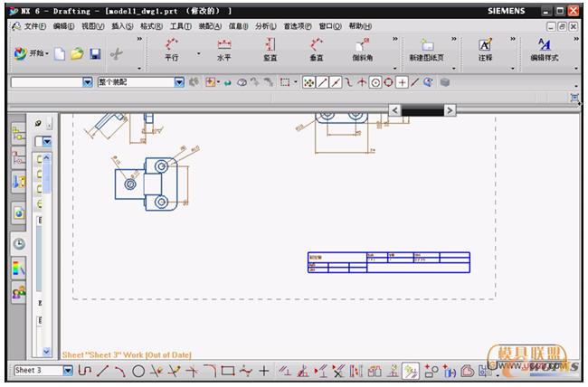588x387 pixels.
Task: Select the 倒斜角 chamfer dimension tool
Action: (x=362, y=48)
